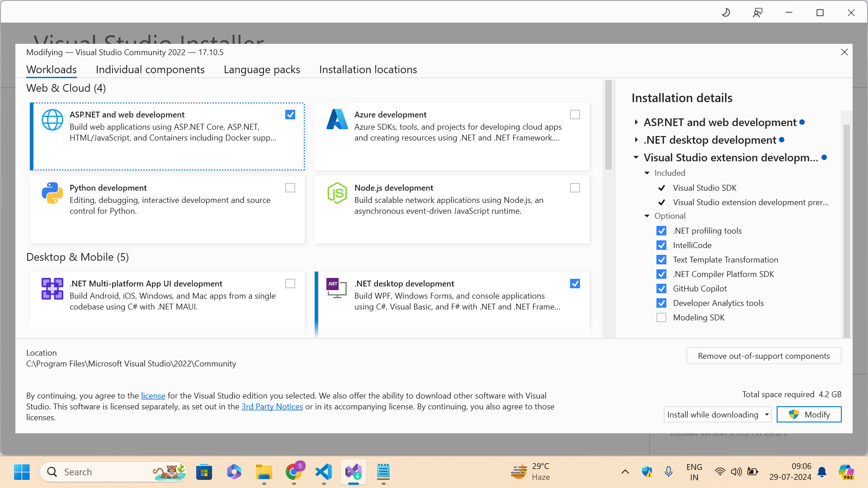868x488 pixels.
Task: Show hidden system tray icons
Action: point(625,472)
